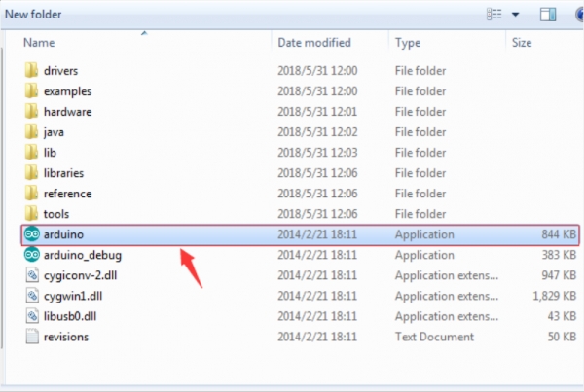
Task: Sort by Date modified column header
Action: coord(314,43)
